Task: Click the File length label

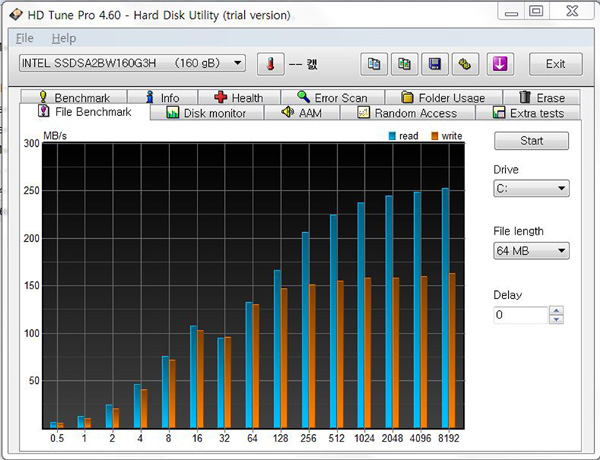Action: click(518, 231)
